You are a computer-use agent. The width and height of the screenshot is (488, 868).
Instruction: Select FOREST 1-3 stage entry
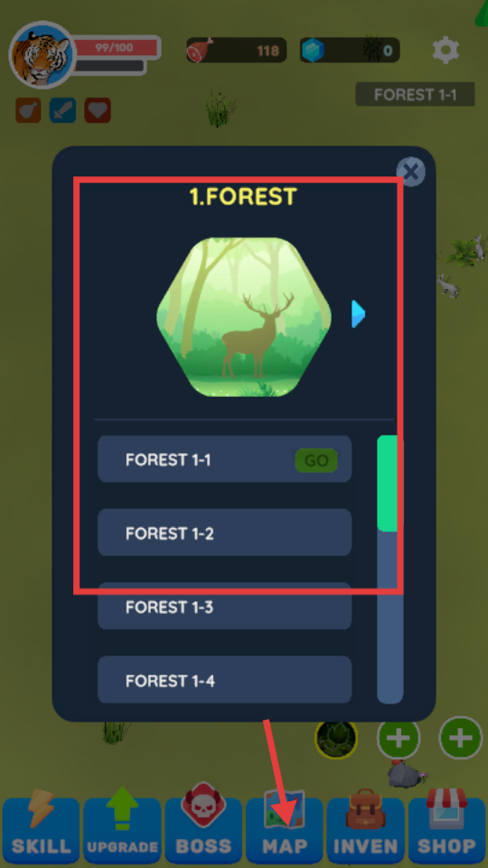225,606
